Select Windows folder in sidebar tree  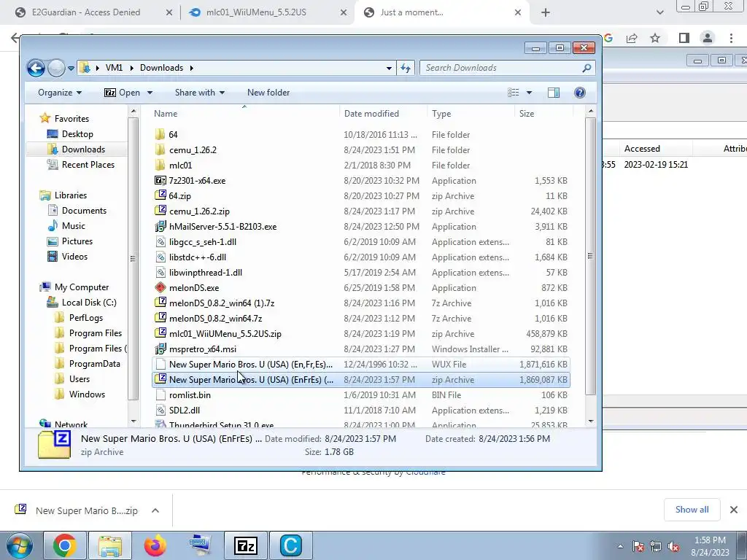(x=87, y=394)
